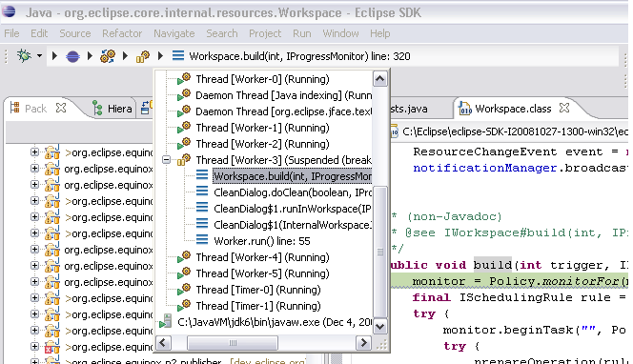Screen dimensions: 633x364
Task: Click the Debug bug icon in the toolbar
Action: point(24,55)
